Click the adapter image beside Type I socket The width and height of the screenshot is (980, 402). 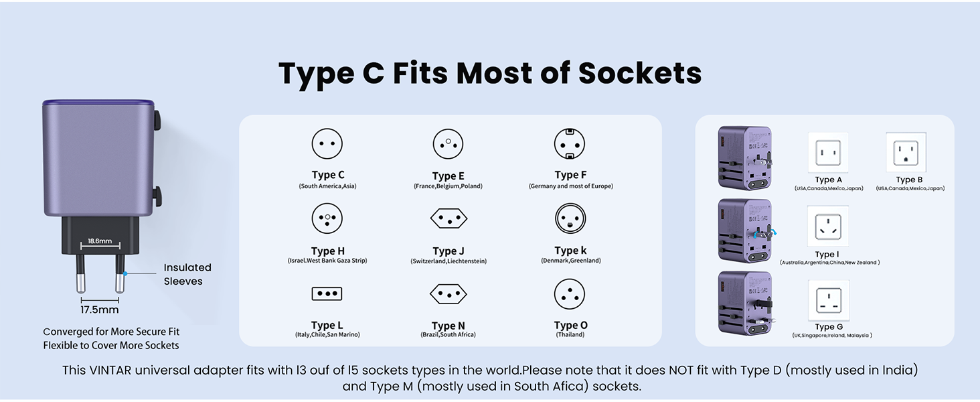744,231
